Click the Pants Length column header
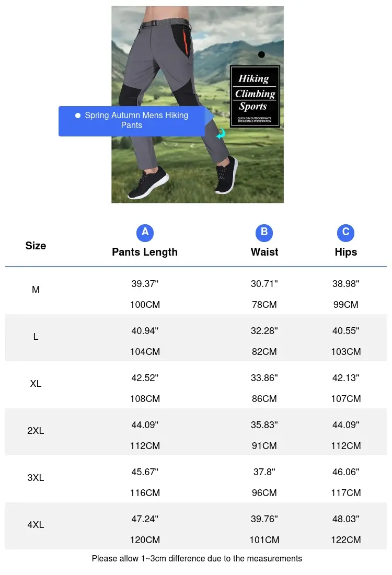This screenshot has height=575, width=392. [x=145, y=252]
